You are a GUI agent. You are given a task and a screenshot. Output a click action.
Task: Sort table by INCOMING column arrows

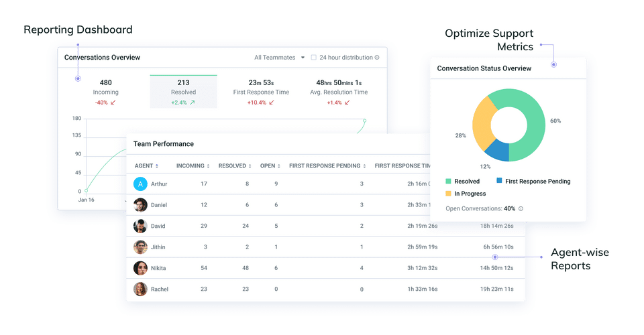click(x=208, y=166)
